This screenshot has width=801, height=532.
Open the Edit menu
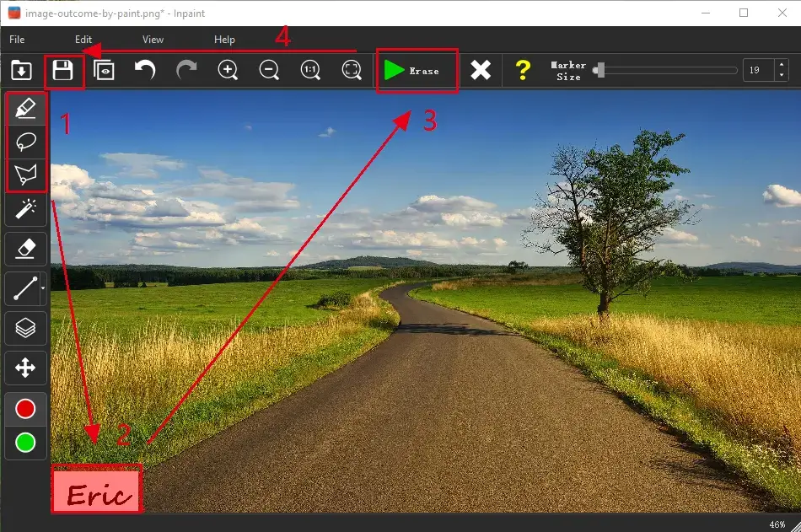(83, 40)
